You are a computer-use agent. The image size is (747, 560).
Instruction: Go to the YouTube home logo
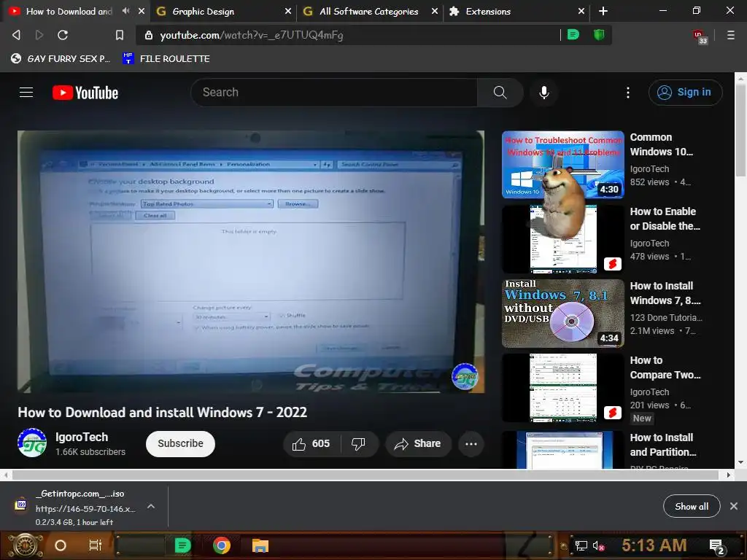point(85,93)
